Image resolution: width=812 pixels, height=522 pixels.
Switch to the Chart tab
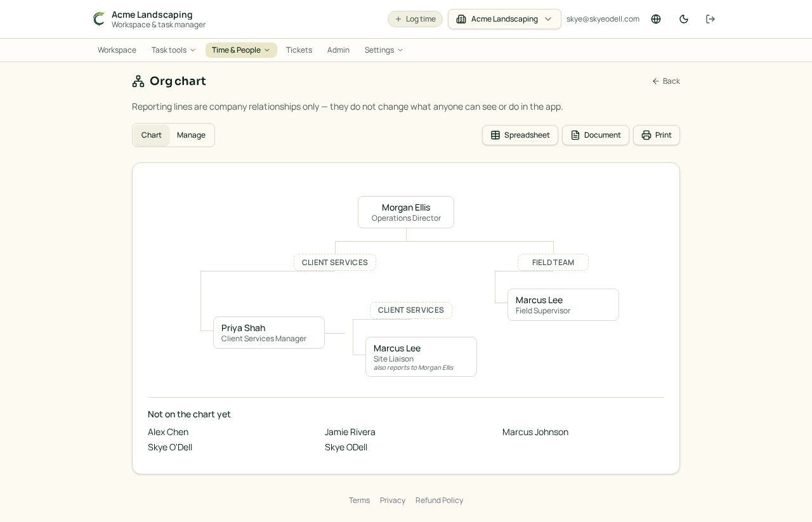[152, 135]
